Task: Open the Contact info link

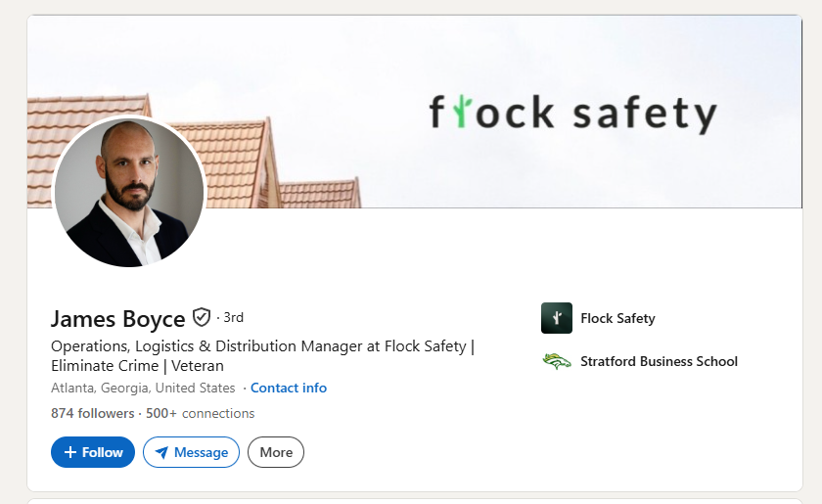Action: tap(289, 388)
